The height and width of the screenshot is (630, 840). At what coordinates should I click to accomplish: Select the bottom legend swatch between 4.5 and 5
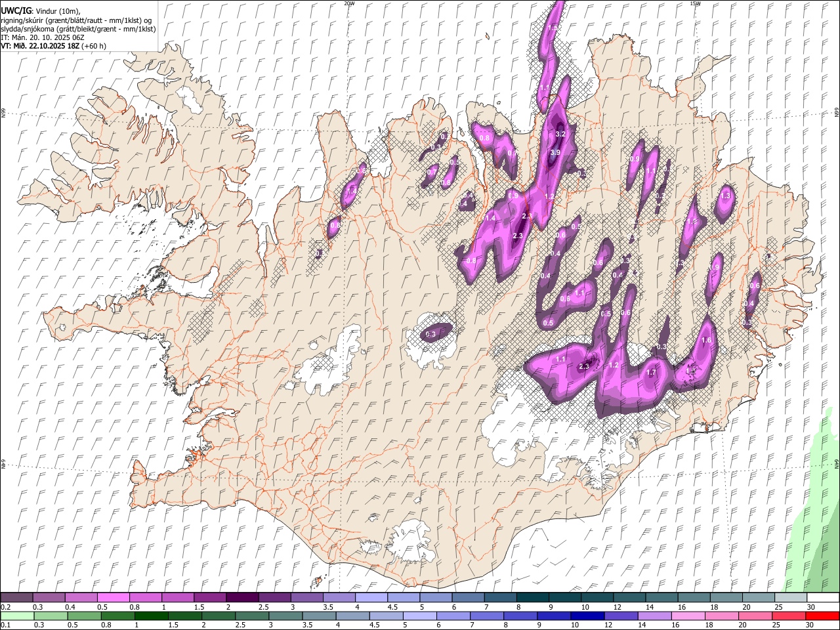(386, 616)
